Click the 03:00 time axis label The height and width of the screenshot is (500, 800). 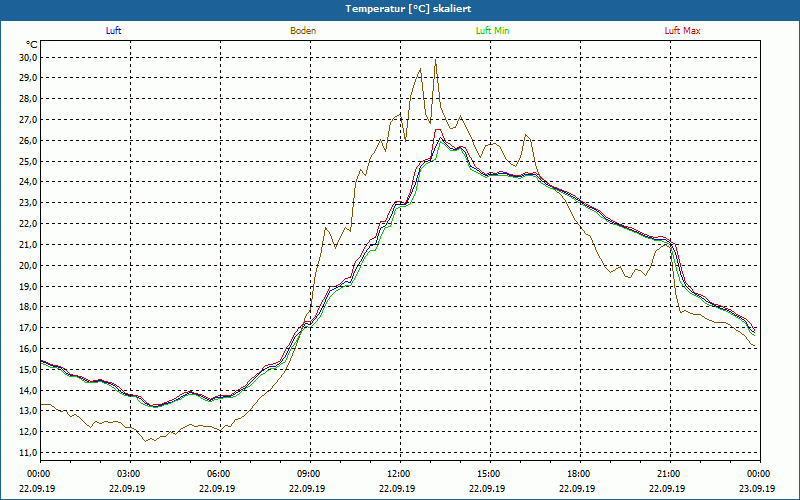tap(130, 474)
